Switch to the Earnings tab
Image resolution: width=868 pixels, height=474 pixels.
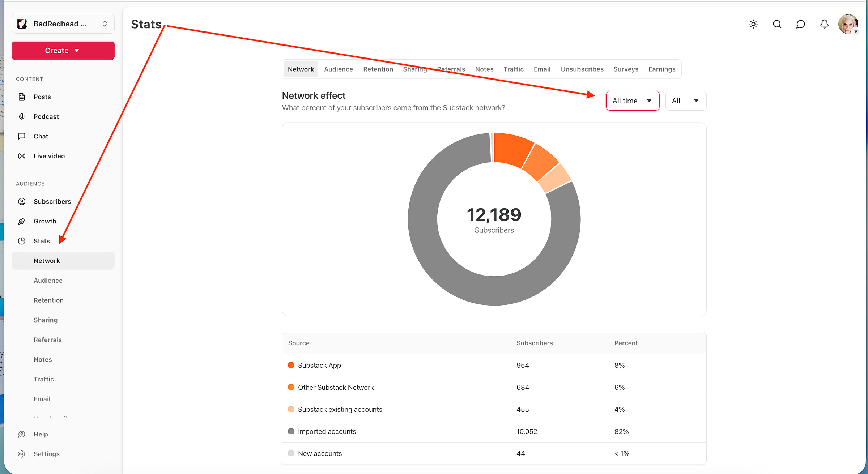(662, 69)
